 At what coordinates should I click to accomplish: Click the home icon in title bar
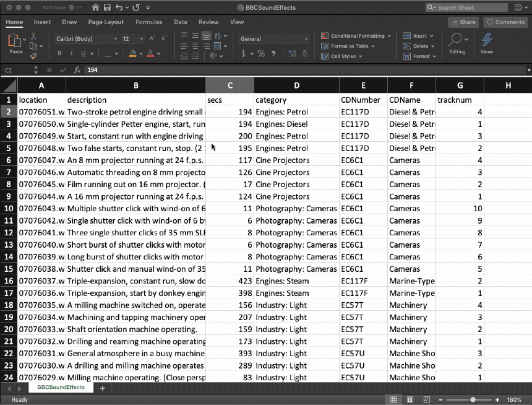[95, 7]
